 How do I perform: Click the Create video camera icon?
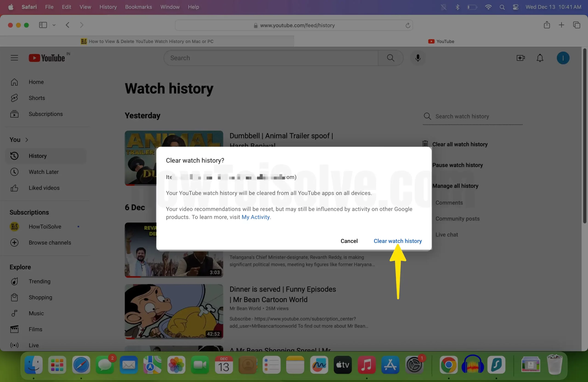[520, 58]
